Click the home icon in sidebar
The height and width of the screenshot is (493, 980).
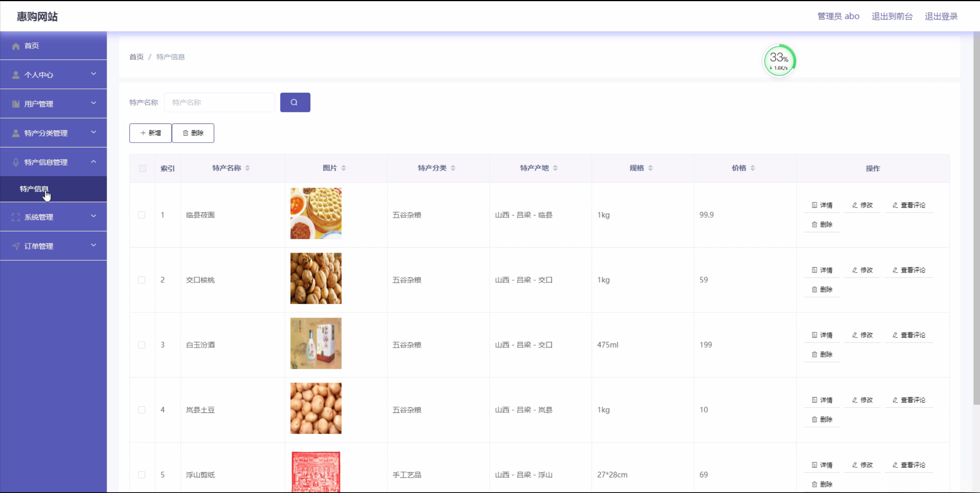click(16, 46)
